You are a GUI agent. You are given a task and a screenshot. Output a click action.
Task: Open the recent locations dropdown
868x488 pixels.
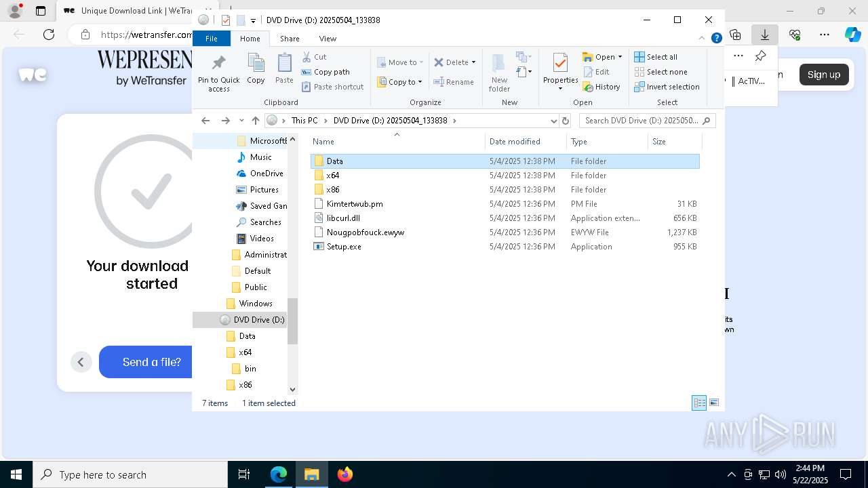coord(241,121)
